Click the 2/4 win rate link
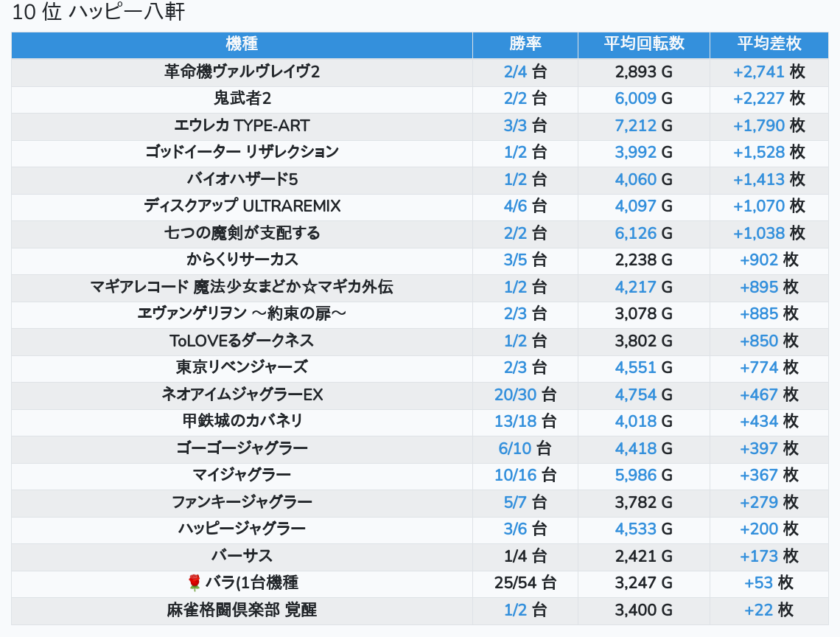Image resolution: width=840 pixels, height=637 pixels. click(x=516, y=72)
